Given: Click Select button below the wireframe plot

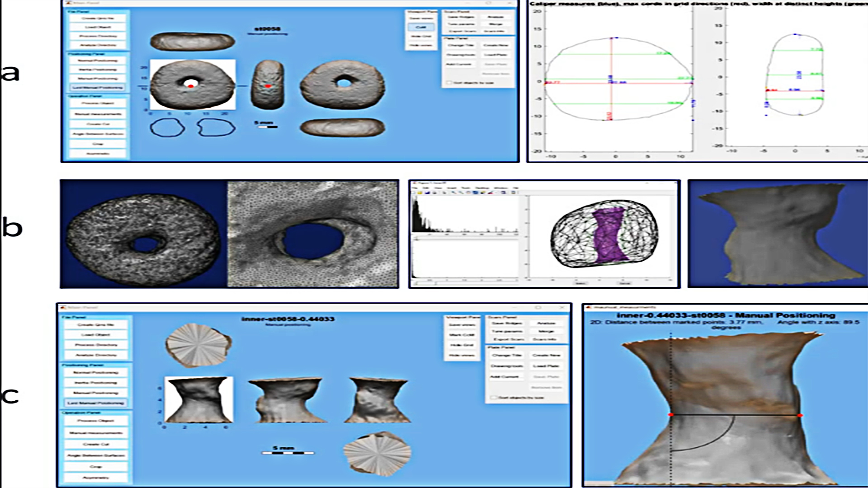Looking at the screenshot, I should [x=580, y=283].
